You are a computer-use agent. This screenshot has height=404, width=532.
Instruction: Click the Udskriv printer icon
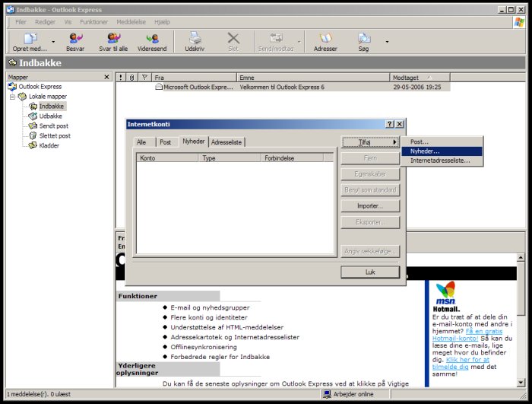pos(195,38)
